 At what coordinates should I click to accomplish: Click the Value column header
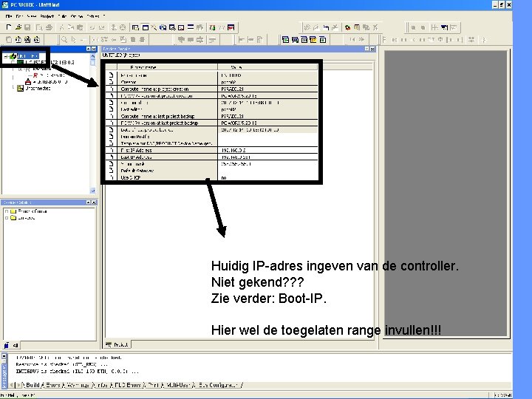point(267,67)
